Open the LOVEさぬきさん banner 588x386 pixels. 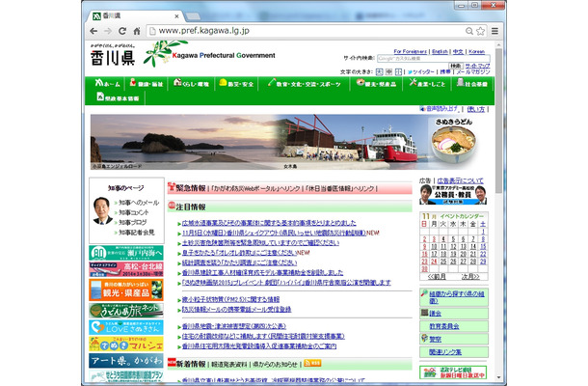pos(126,327)
